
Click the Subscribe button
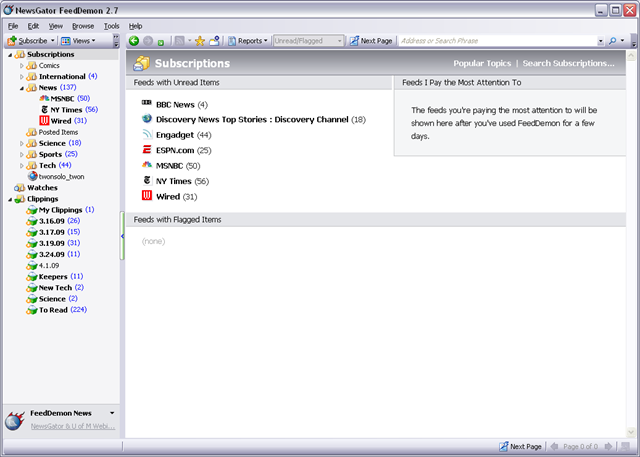pos(27,41)
